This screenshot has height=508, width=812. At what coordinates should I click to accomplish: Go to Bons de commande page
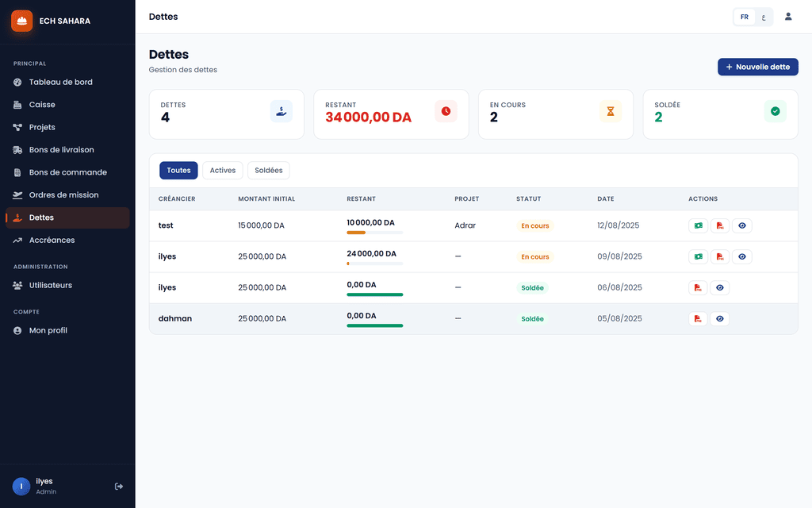click(x=67, y=172)
